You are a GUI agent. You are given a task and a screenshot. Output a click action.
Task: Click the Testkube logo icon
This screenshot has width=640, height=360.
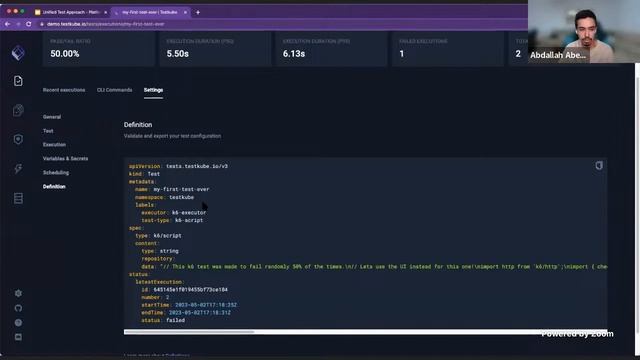[18, 53]
